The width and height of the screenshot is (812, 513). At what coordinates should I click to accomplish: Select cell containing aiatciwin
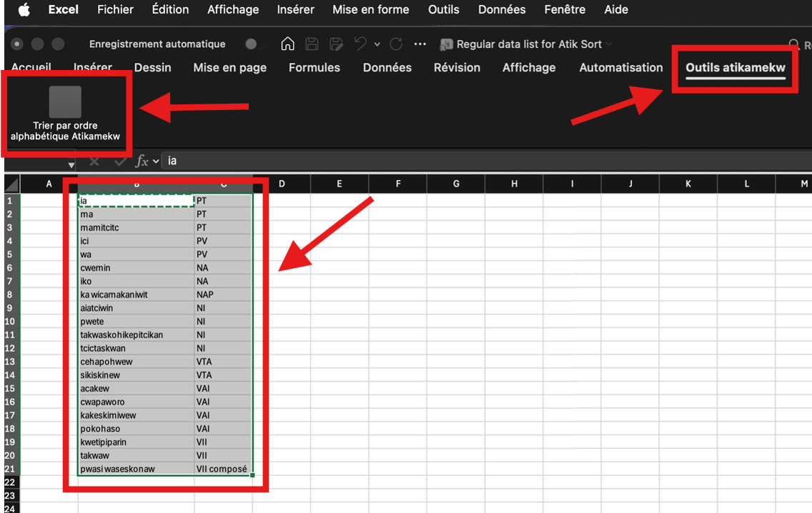[137, 308]
